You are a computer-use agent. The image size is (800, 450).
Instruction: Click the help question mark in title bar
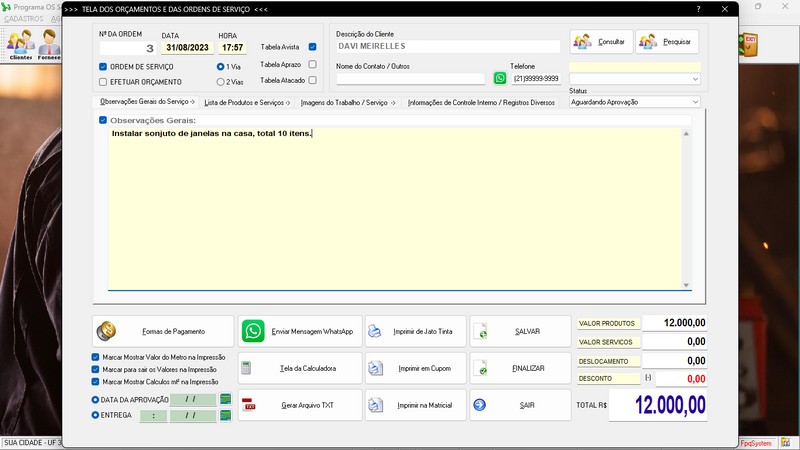pos(698,9)
